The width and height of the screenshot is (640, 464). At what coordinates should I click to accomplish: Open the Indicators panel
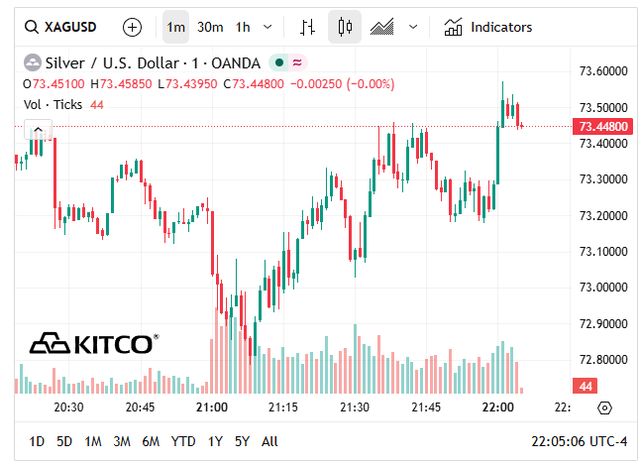click(489, 27)
